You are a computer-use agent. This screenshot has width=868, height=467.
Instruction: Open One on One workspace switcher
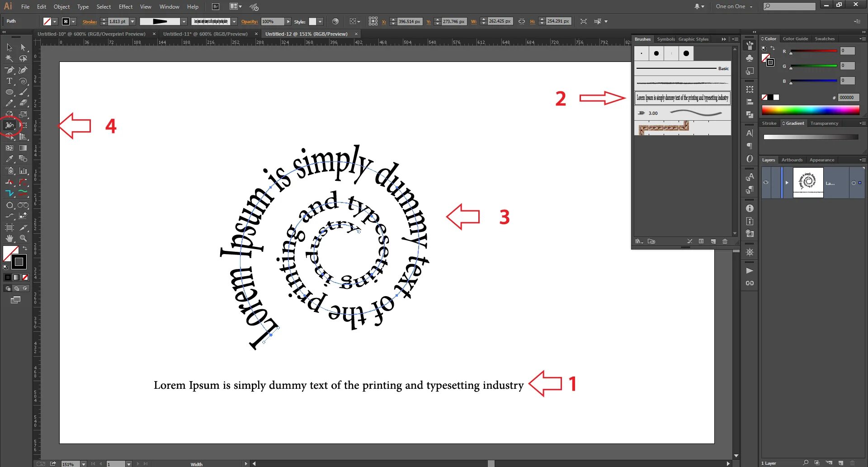pyautogui.click(x=734, y=6)
